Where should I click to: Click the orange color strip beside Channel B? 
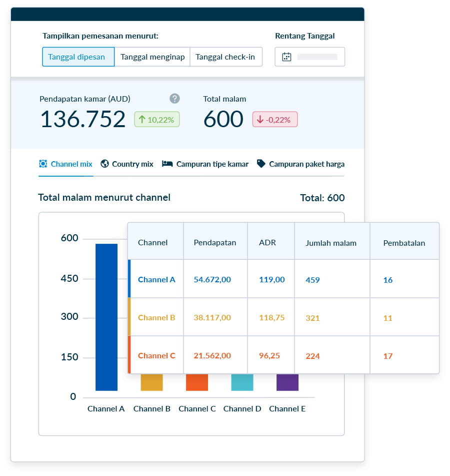129,317
